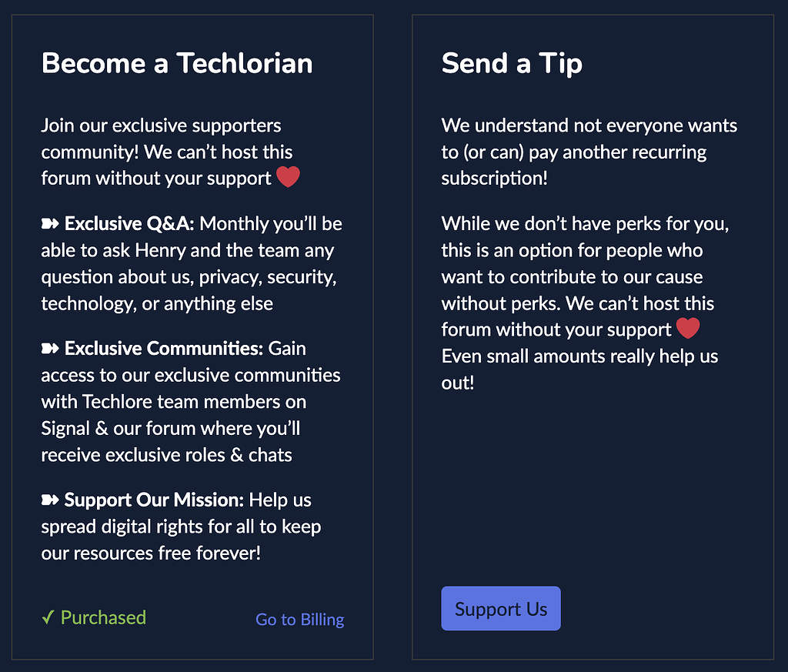
Task: Toggle the Purchased state on the Techlorian plan
Action: (92, 617)
